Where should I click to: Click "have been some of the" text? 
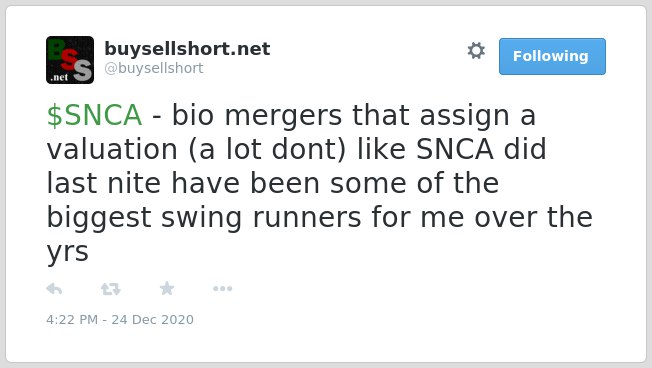pos(335,183)
